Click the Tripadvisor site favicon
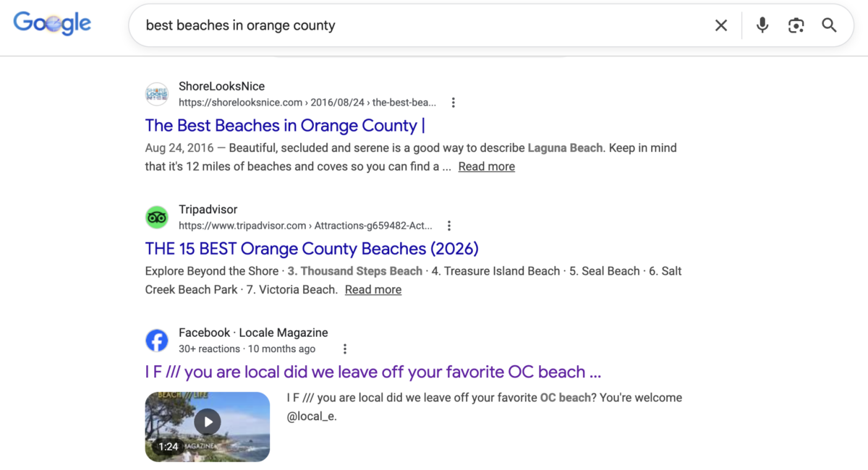This screenshot has width=868, height=470. coord(157,217)
